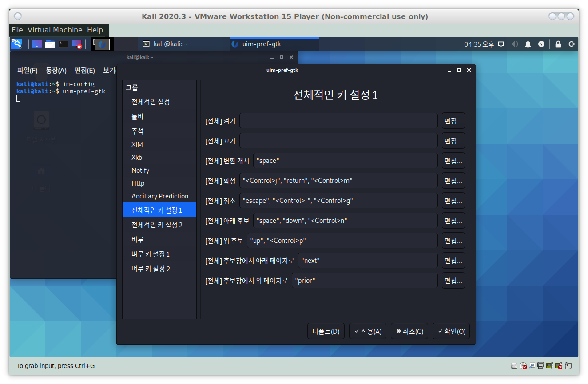
Task: Click the log out arrow icon
Action: point(572,44)
